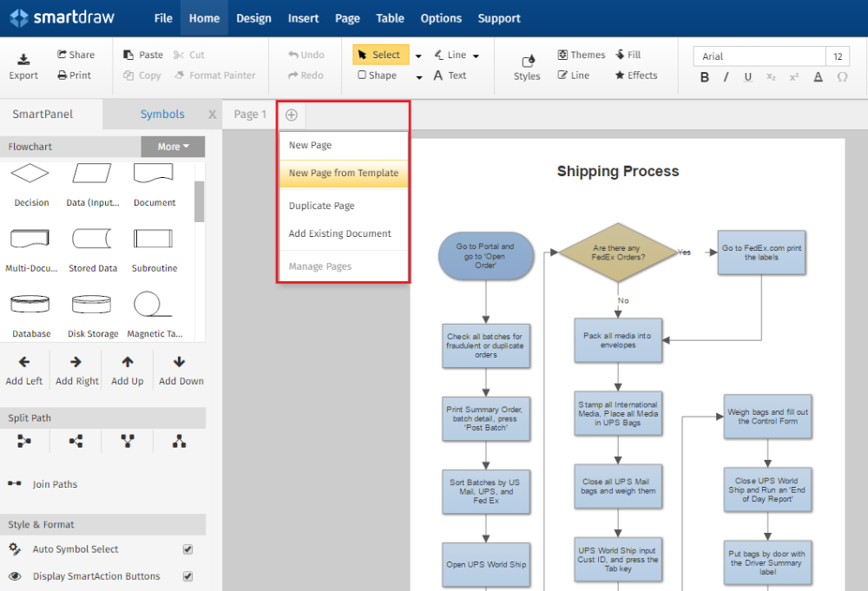Close the Symbols panel with X
The height and width of the screenshot is (591, 868).
(212, 115)
